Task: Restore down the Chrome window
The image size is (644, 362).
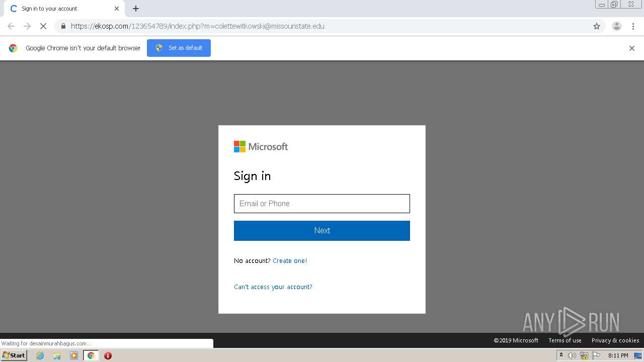Action: (614, 5)
